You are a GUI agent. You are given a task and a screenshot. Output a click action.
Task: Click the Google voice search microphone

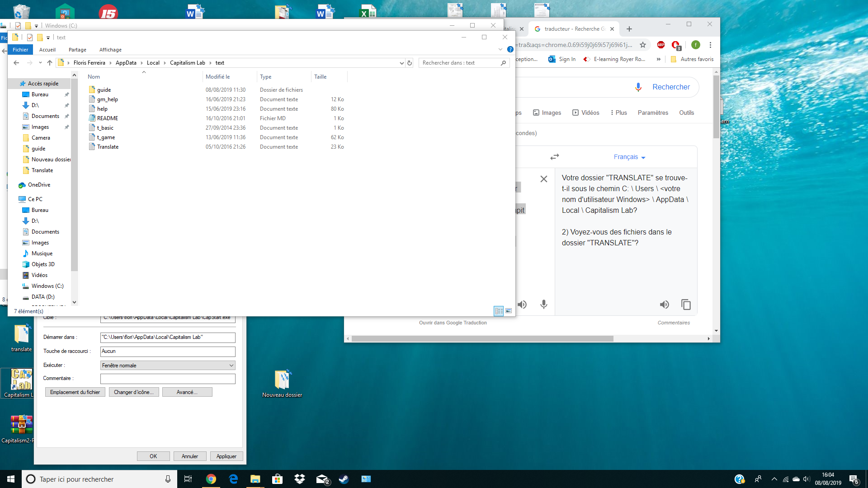click(x=638, y=87)
